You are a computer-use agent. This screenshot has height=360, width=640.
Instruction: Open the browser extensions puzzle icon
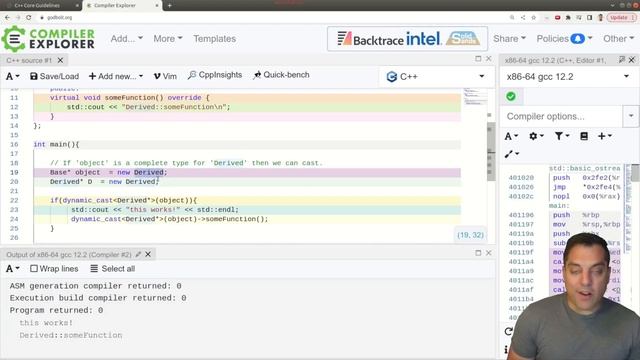tap(568, 18)
